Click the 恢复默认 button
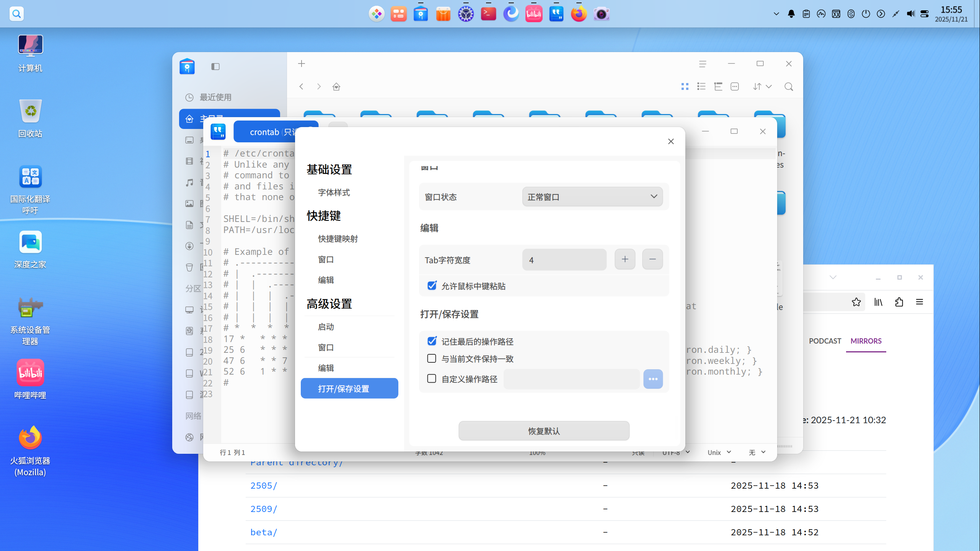The width and height of the screenshot is (980, 551). 544,431
